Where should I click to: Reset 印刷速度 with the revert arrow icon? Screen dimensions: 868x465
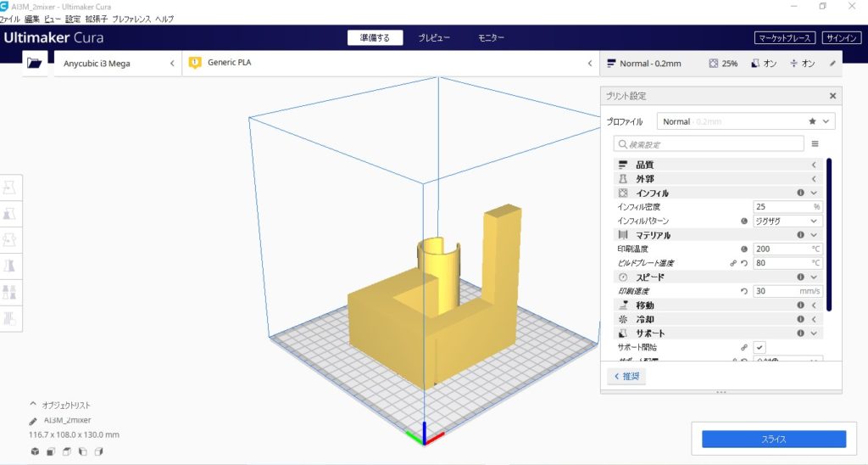[x=743, y=291]
